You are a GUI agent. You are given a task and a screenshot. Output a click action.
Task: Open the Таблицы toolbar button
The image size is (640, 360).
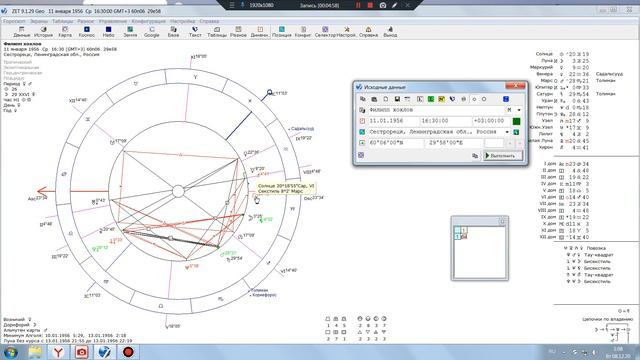[217, 32]
